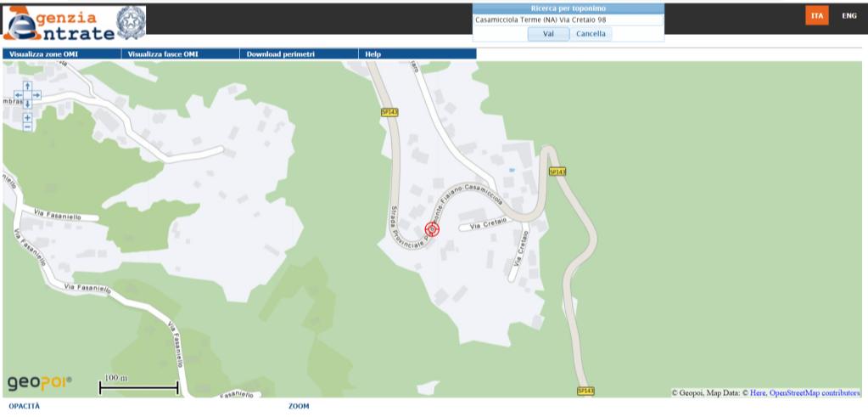
Task: Open the OpenStreetMap contributors link
Action: [x=815, y=392]
